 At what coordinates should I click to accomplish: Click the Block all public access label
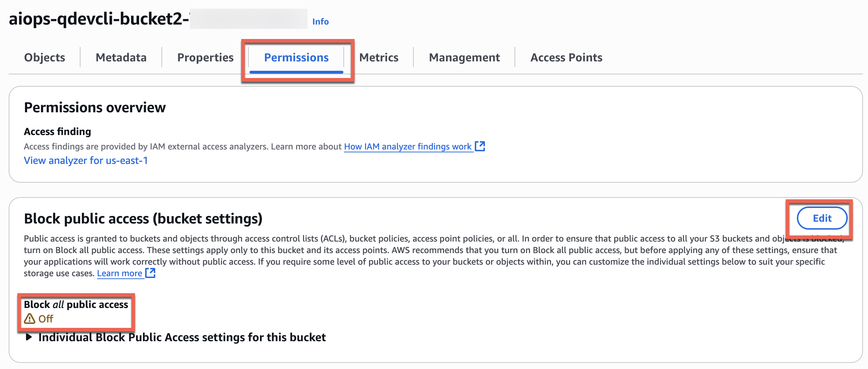[x=75, y=304]
